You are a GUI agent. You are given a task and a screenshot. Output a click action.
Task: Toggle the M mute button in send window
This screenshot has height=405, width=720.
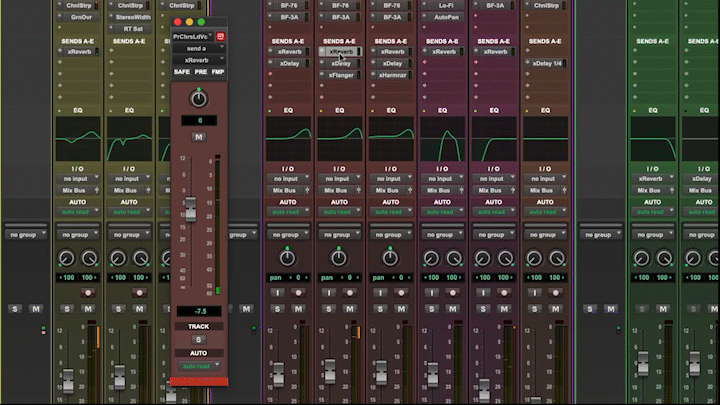199,136
